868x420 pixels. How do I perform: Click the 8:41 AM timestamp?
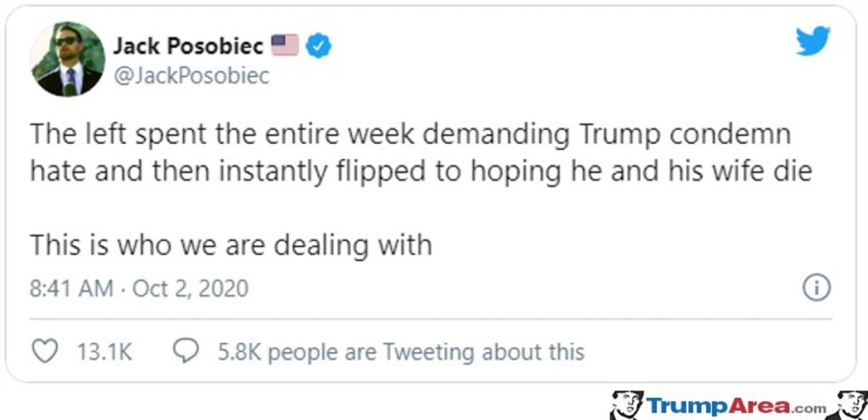[71, 288]
